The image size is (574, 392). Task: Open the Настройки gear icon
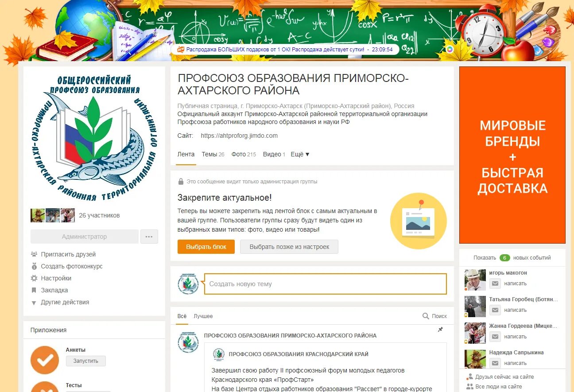(34, 278)
